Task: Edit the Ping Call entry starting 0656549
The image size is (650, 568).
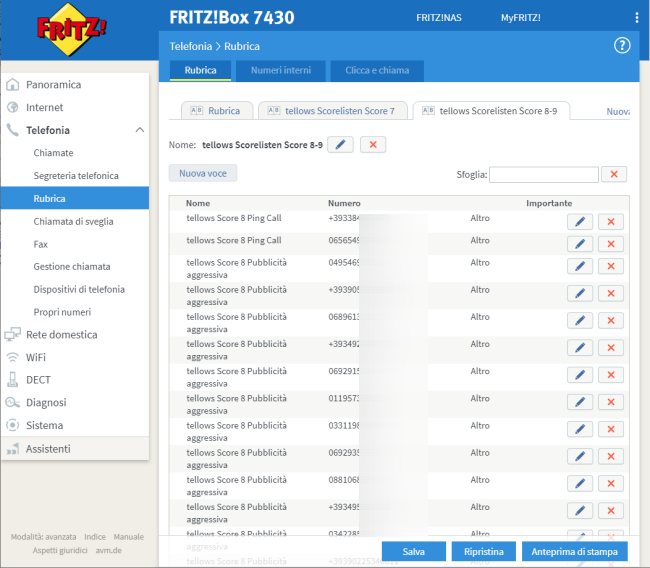Action: coord(580,244)
